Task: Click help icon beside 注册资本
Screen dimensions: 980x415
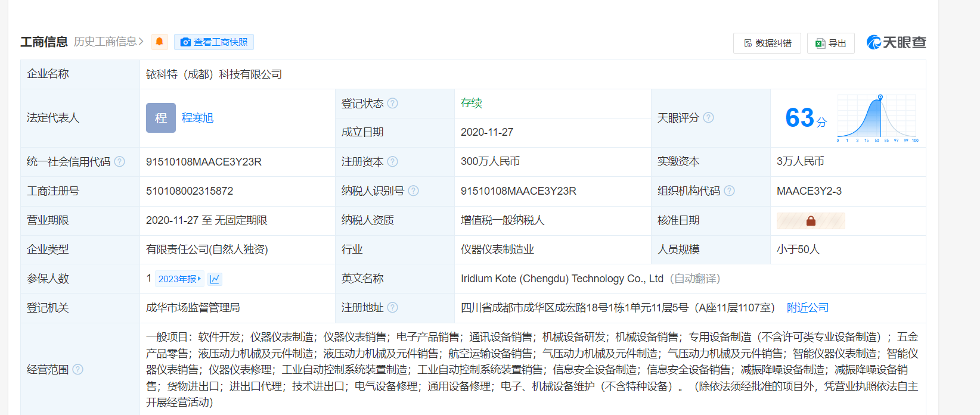Action: [392, 161]
